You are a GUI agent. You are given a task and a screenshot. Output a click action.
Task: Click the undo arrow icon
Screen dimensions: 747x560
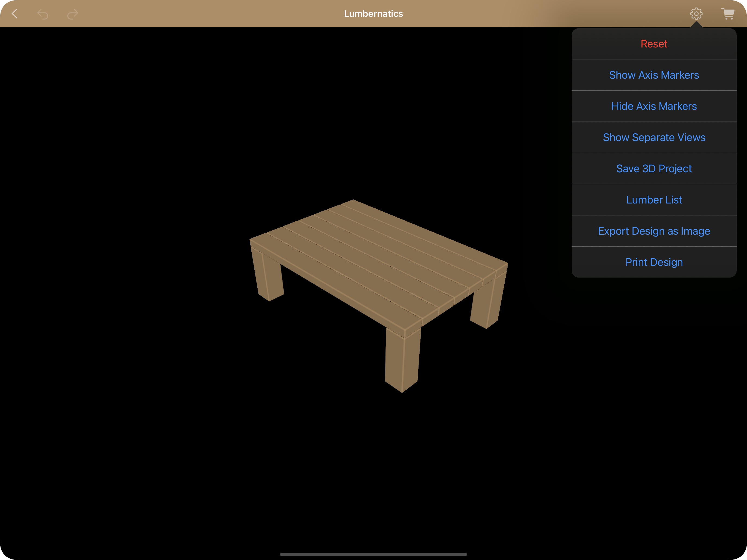tap(43, 14)
